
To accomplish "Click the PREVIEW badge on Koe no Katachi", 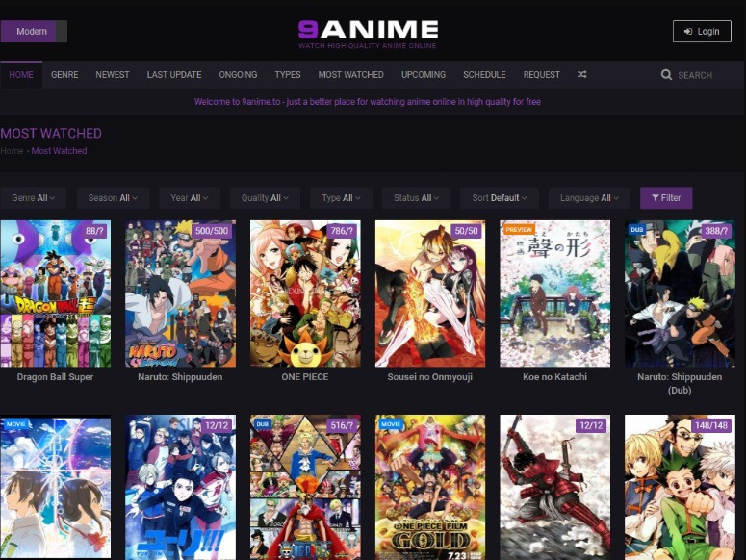I will [x=519, y=230].
